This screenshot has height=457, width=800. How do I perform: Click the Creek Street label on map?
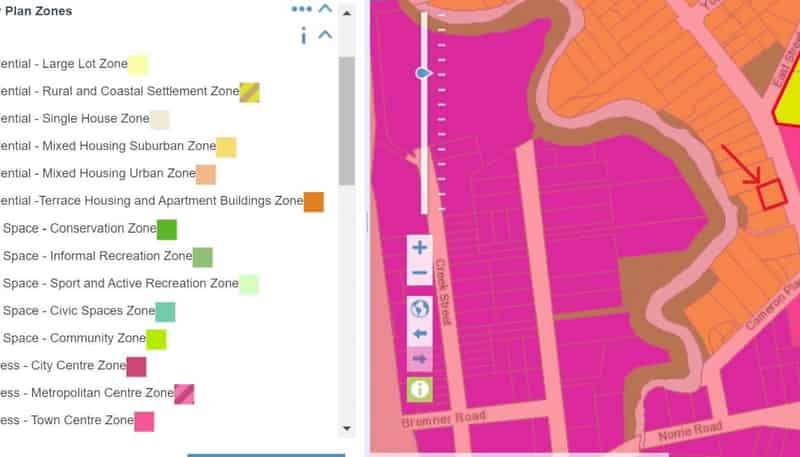(x=443, y=292)
